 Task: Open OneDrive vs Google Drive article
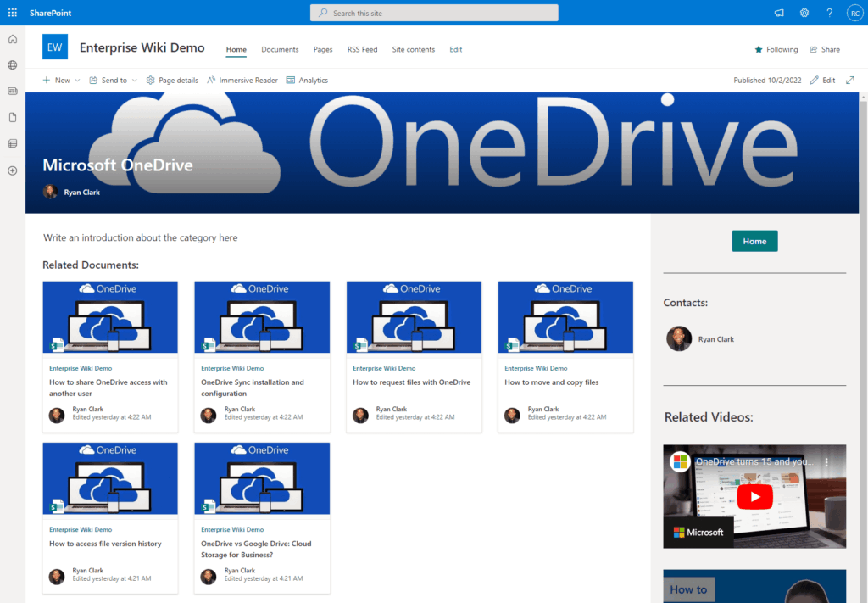(x=256, y=549)
